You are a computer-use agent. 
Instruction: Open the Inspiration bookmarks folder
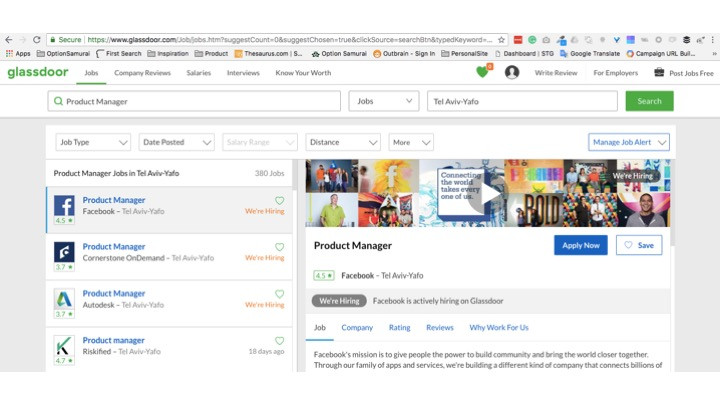coord(168,53)
